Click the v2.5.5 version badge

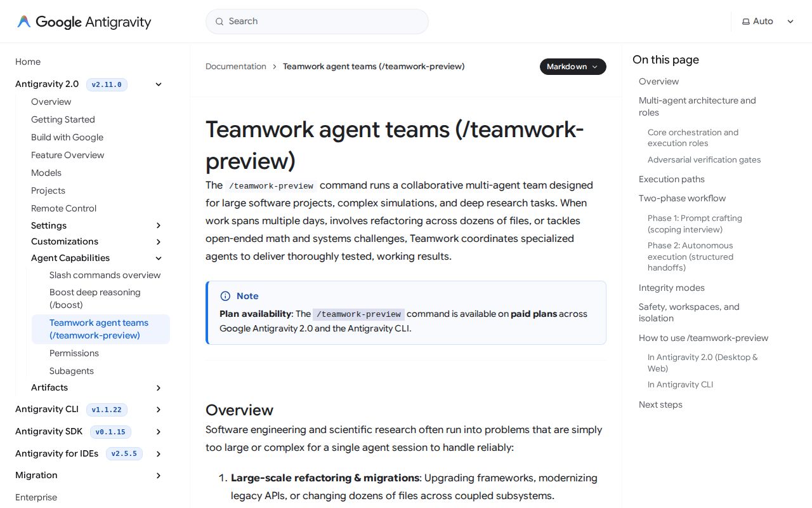(x=124, y=454)
